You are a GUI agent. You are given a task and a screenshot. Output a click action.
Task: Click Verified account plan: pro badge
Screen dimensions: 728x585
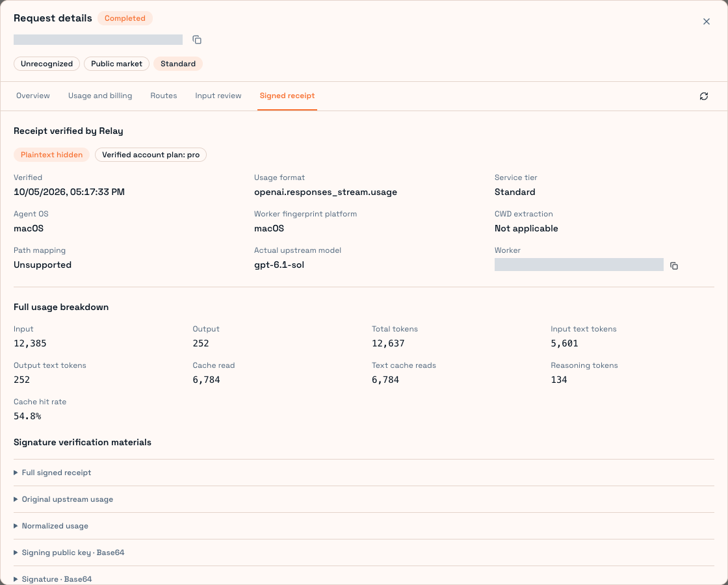coord(151,155)
